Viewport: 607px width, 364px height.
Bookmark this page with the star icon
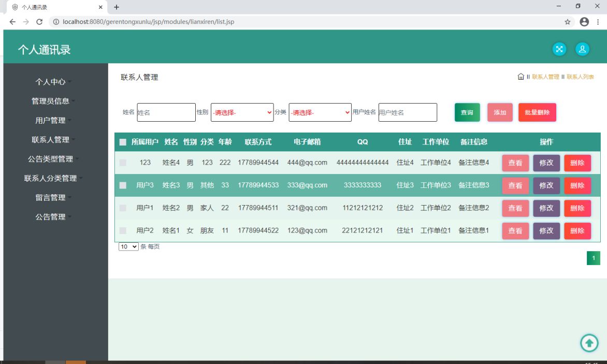click(568, 22)
